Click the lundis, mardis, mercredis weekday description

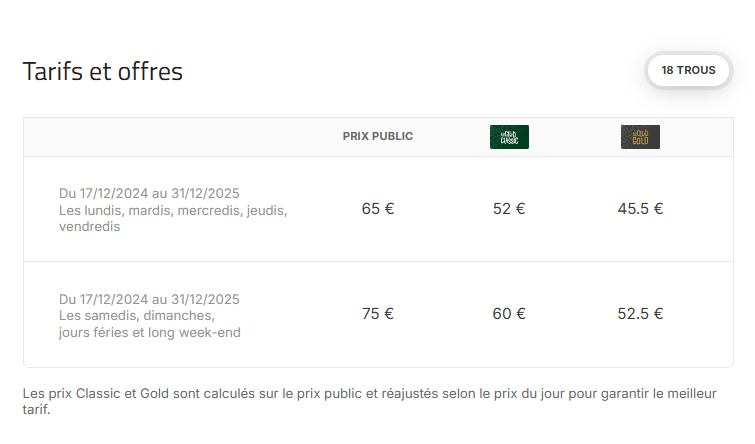click(173, 210)
